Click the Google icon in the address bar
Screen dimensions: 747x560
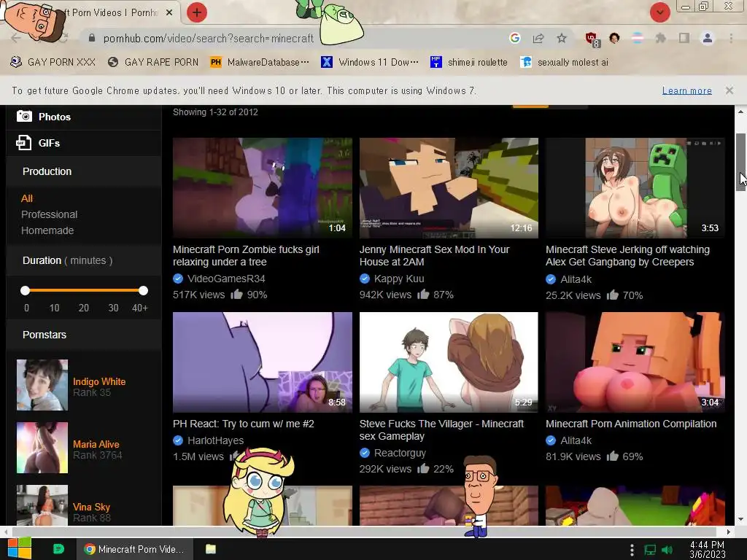tap(514, 38)
